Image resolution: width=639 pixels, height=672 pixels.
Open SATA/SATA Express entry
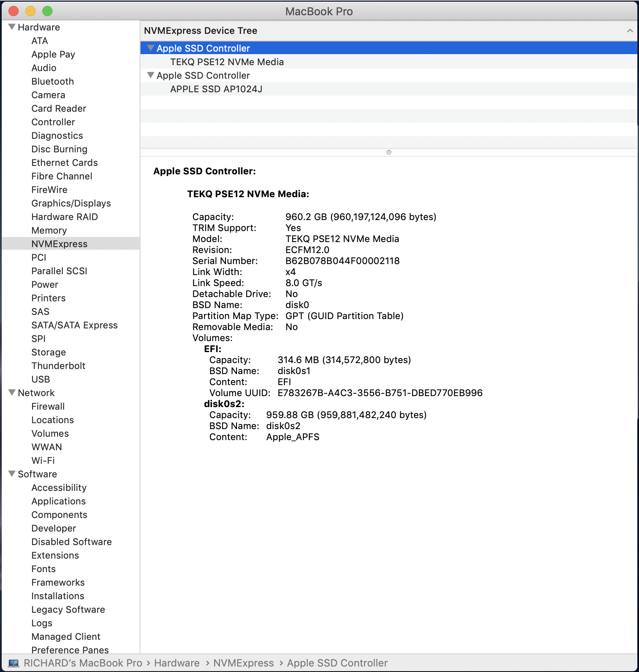[74, 325]
